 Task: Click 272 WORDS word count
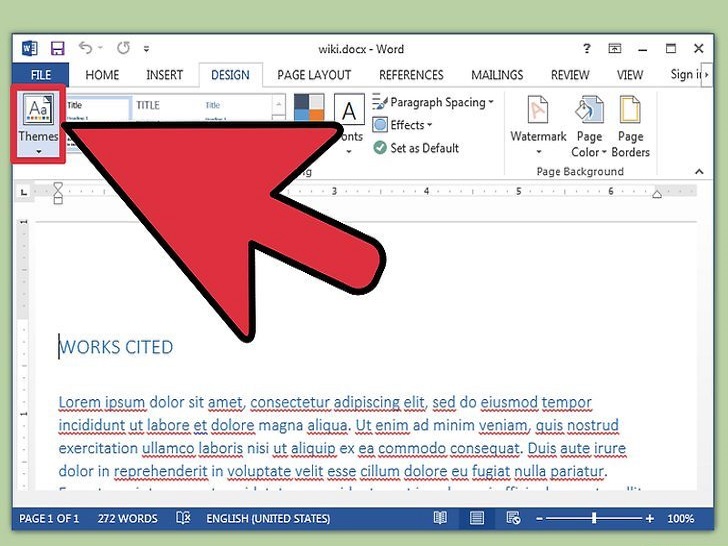(x=128, y=519)
